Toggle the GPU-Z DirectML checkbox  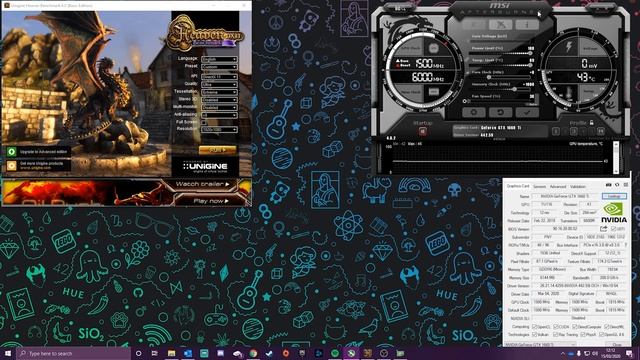(607, 327)
